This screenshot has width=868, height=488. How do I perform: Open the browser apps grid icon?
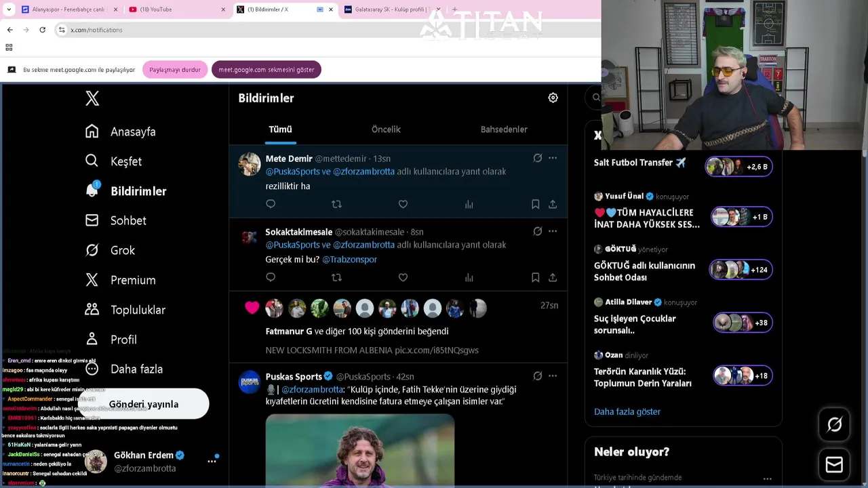[9, 47]
